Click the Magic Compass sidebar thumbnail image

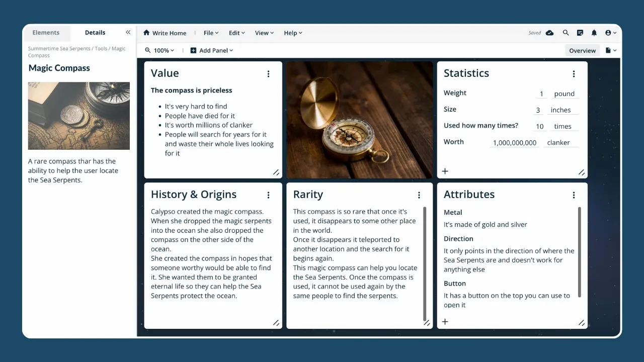(x=79, y=116)
